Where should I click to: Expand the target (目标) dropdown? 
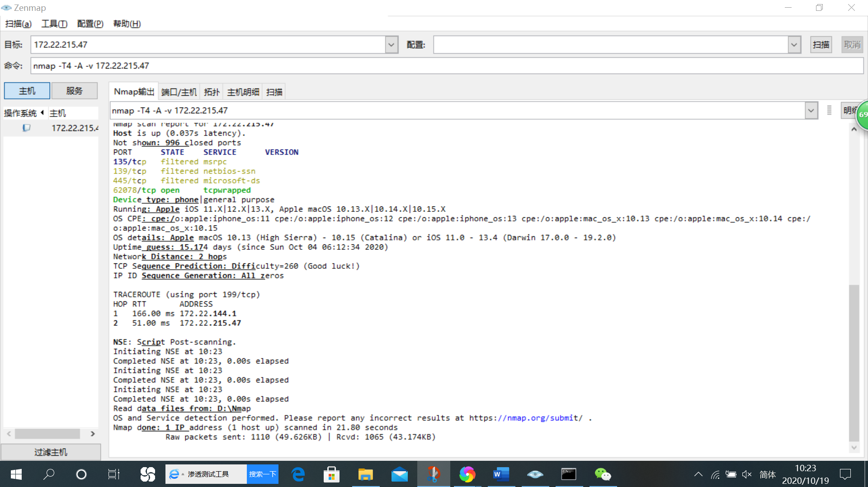[392, 45]
